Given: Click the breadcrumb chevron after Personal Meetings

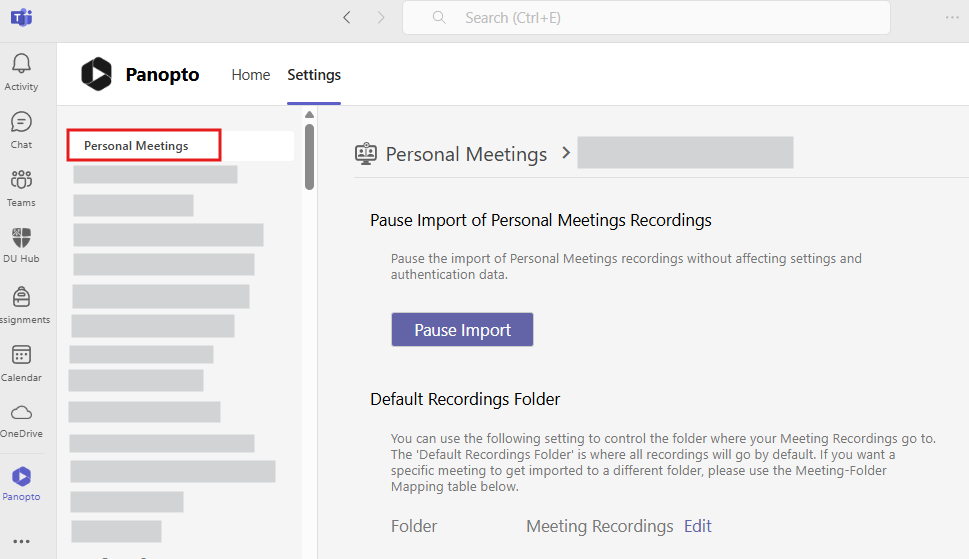Looking at the screenshot, I should [x=565, y=153].
